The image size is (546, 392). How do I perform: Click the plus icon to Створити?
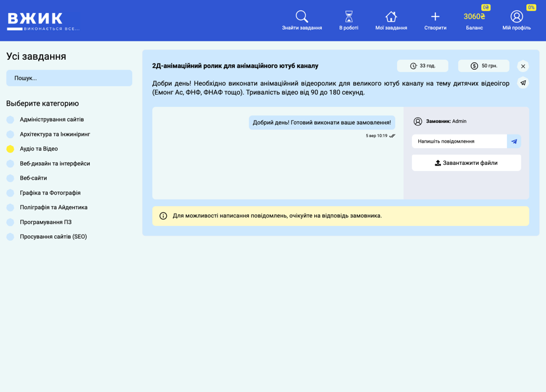435,17
